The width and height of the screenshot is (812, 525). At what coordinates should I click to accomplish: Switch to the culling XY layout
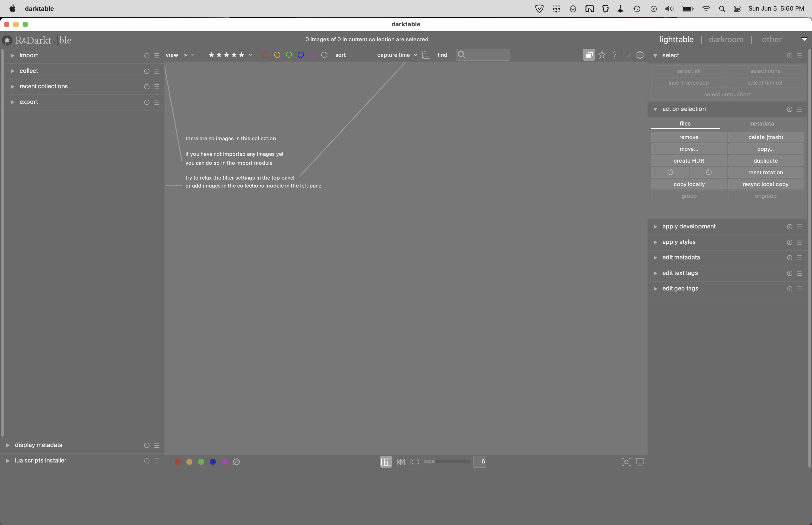401,462
